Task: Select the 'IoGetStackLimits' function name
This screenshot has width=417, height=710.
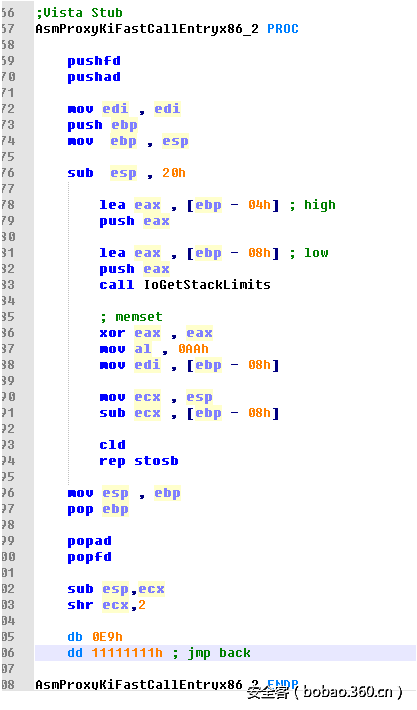Action: click(207, 285)
